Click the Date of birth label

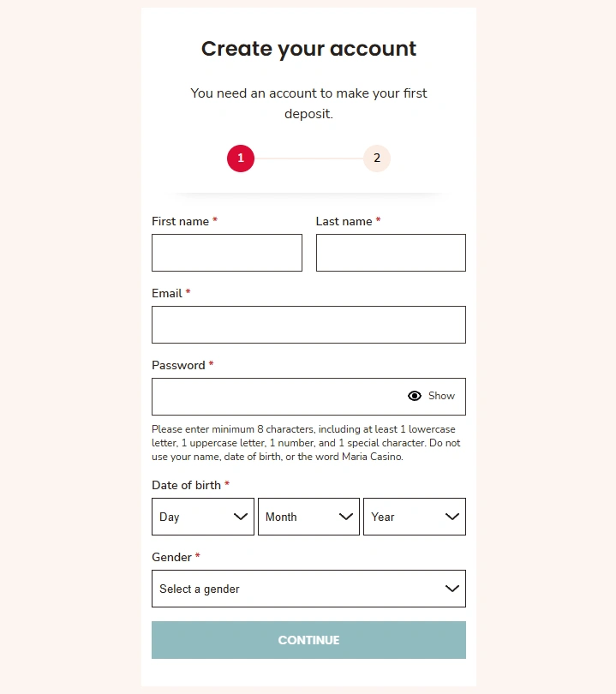click(186, 485)
